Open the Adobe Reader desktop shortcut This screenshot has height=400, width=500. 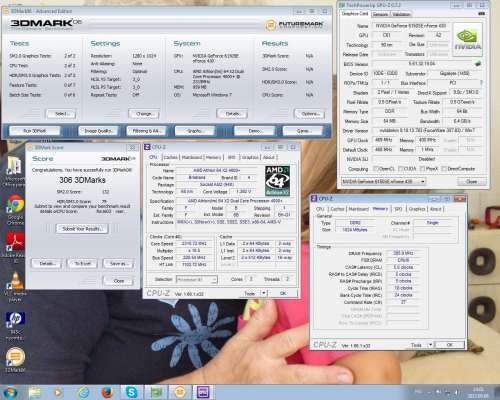point(15,247)
